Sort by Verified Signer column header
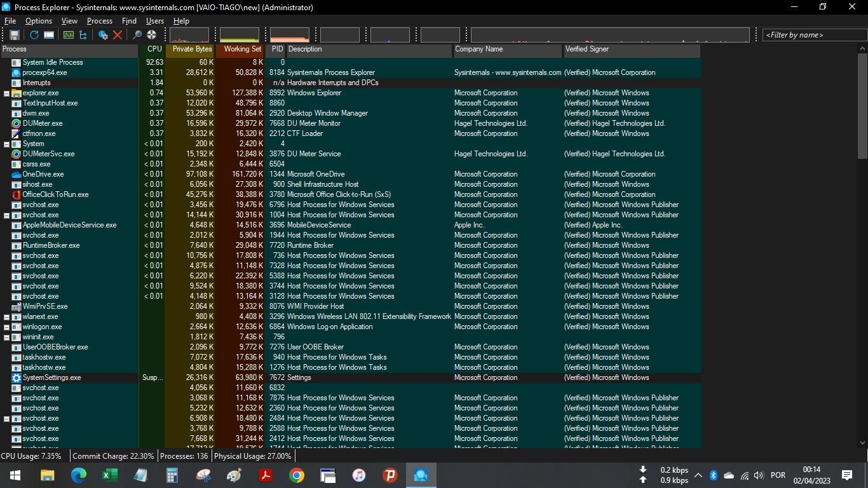Screen dimensions: 868x488 coord(632,50)
